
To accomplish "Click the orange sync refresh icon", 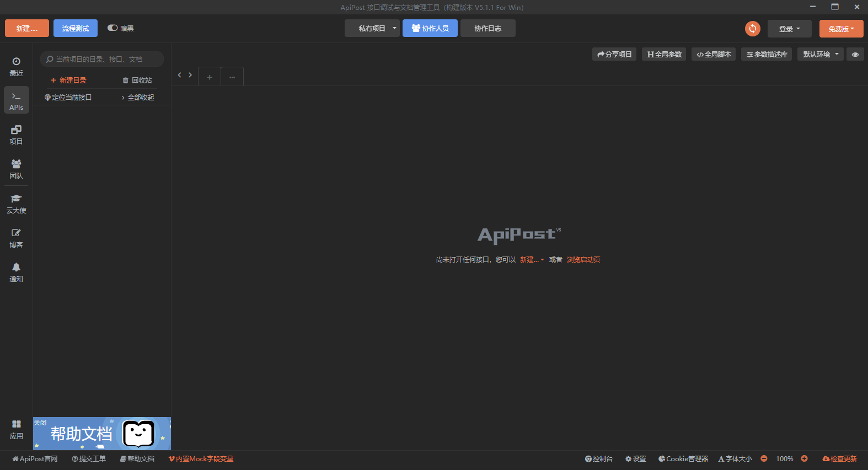I will pos(752,29).
